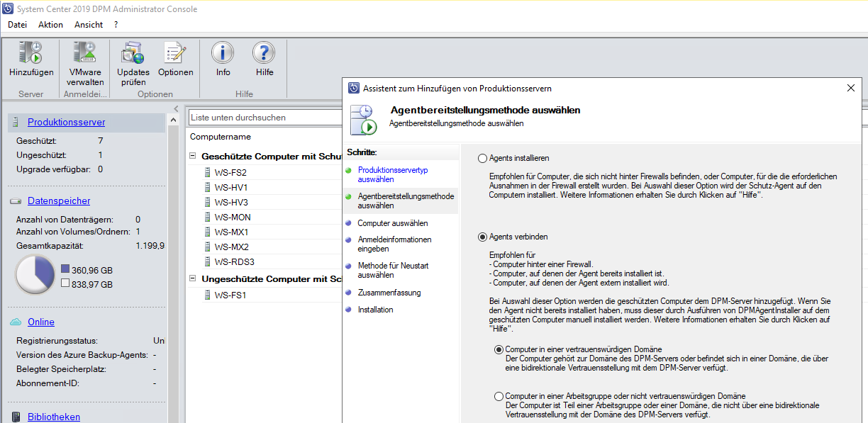Click the DPM console title bar icon

coord(8,9)
